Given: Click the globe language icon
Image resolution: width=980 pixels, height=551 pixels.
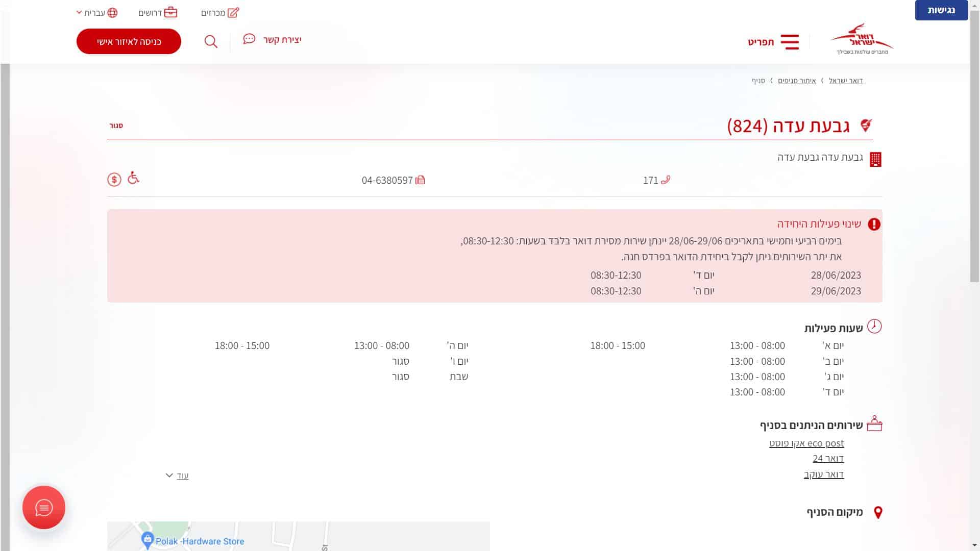Looking at the screenshot, I should pos(112,13).
